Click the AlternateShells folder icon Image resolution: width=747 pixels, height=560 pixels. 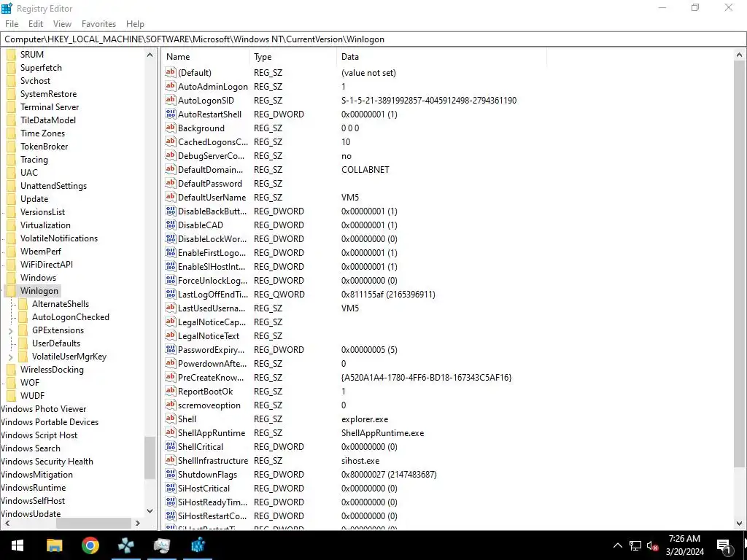click(23, 304)
